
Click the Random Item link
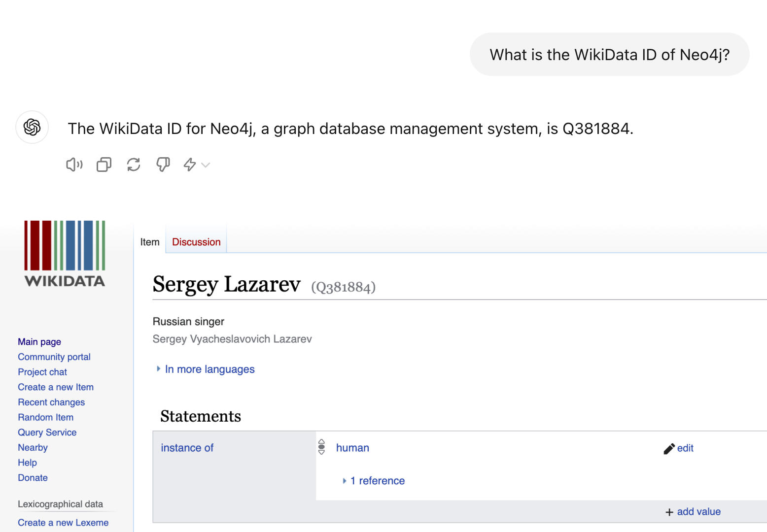[46, 417]
